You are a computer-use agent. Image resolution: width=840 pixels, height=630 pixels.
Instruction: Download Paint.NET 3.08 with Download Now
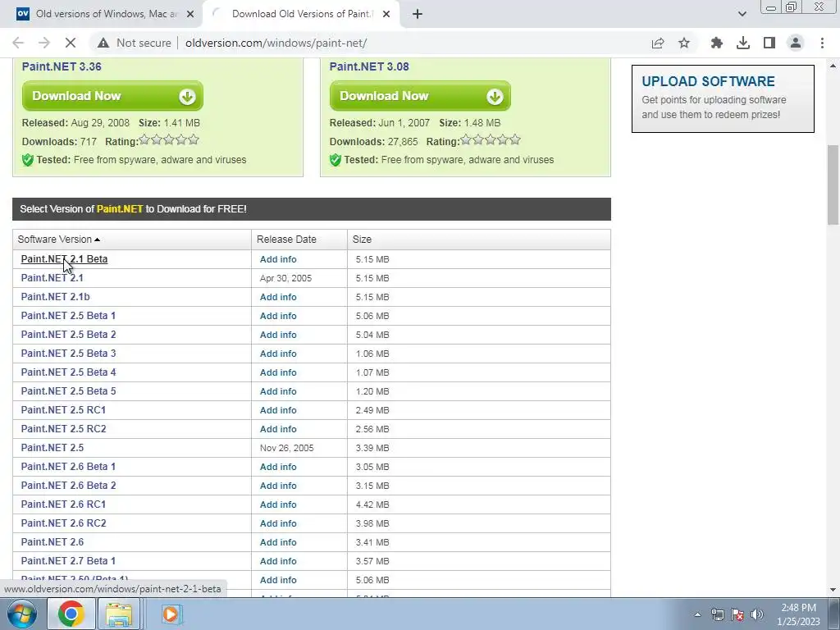[420, 96]
